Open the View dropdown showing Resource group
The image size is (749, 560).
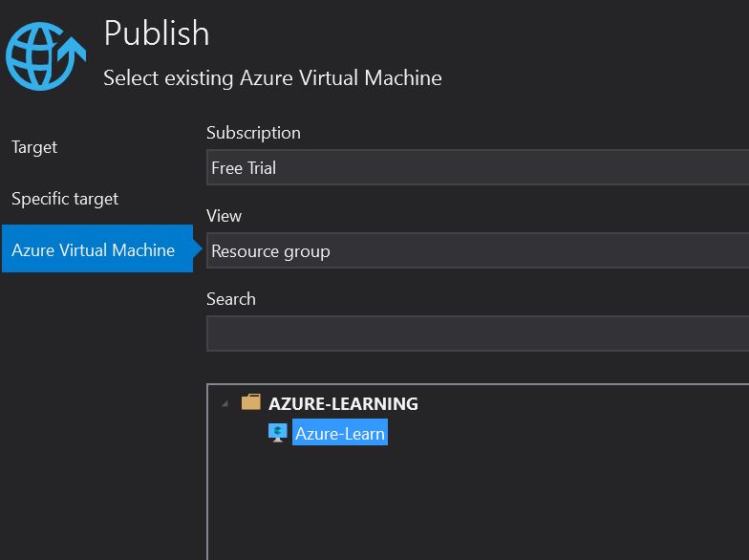tap(478, 251)
